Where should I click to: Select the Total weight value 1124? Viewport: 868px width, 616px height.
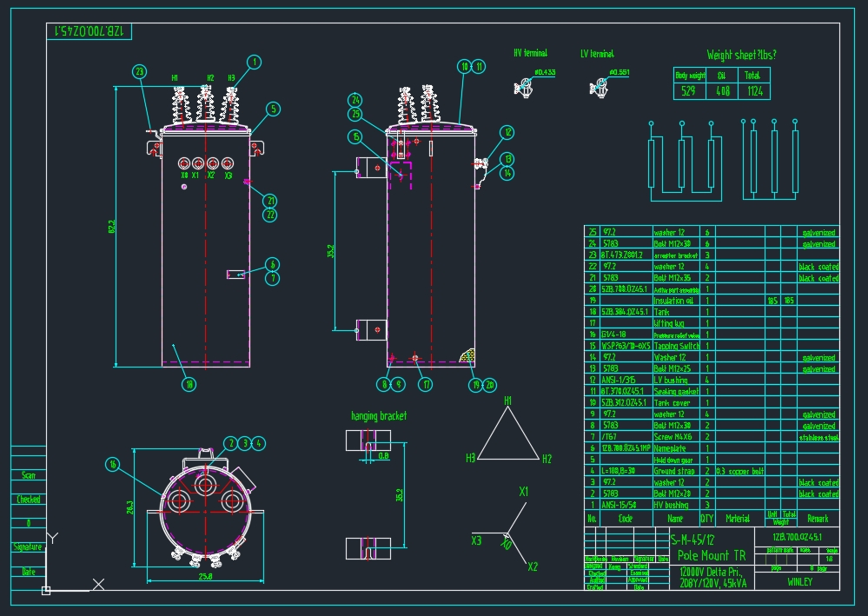pyautogui.click(x=754, y=91)
